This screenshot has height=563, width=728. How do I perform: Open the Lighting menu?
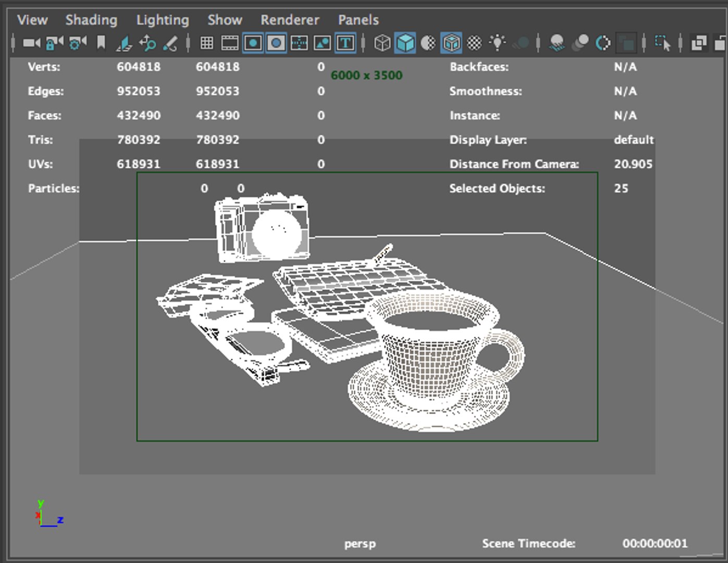coord(163,20)
